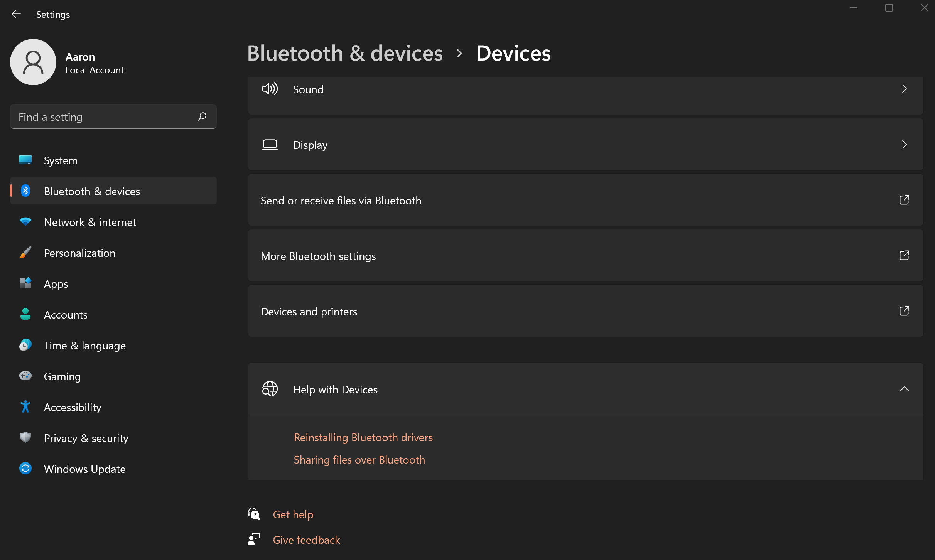Screen dimensions: 935x560
Task: Collapse the Help with Devices section
Action: (x=904, y=389)
